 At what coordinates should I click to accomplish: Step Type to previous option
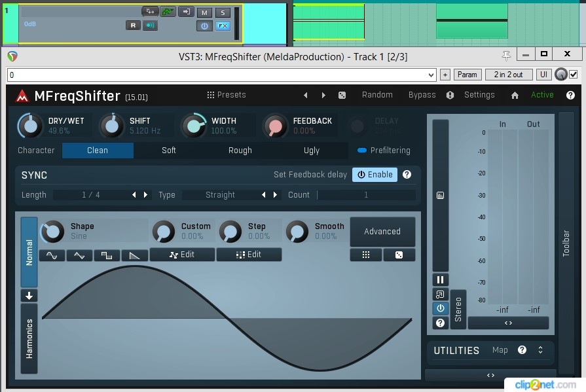click(263, 195)
